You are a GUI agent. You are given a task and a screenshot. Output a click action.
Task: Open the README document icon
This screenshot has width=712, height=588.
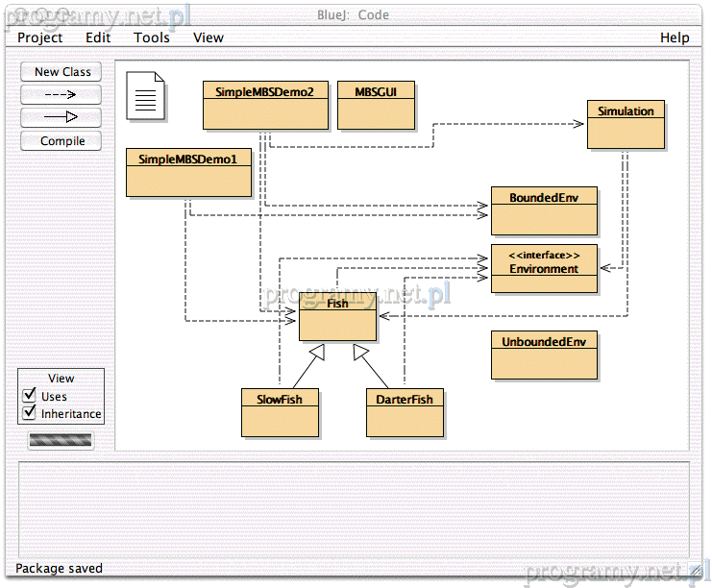click(145, 94)
